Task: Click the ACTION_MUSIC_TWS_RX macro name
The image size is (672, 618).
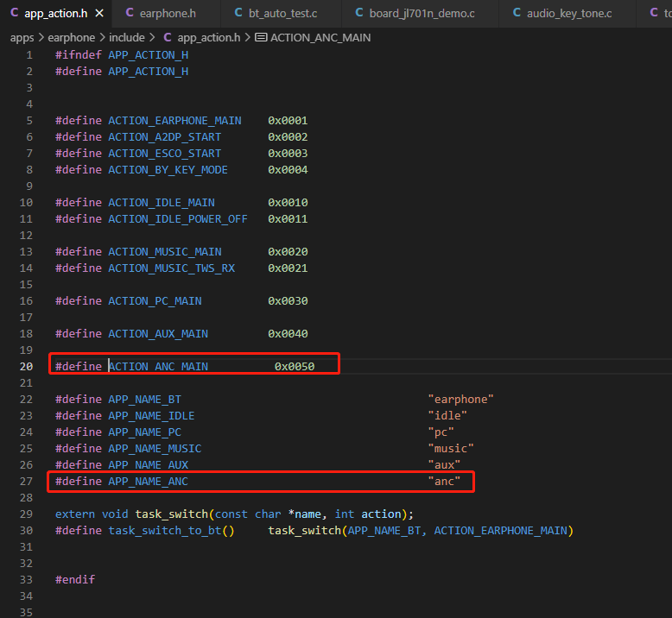Action: click(171, 268)
